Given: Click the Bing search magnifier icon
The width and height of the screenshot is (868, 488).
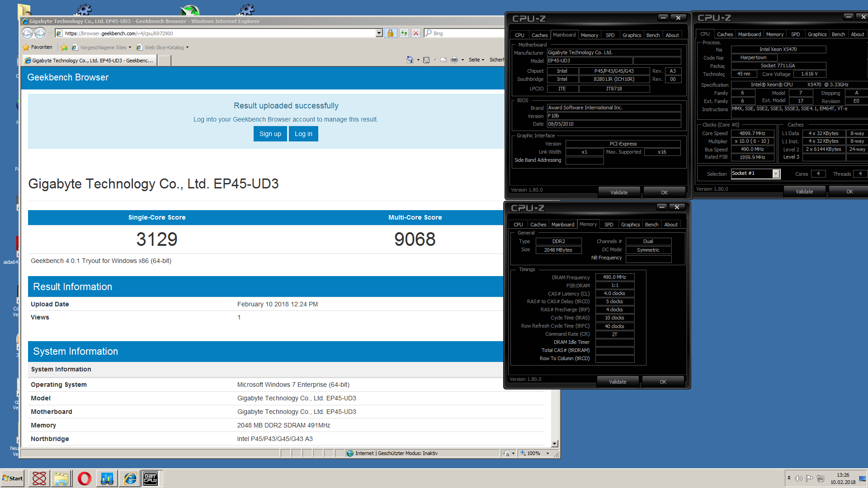Looking at the screenshot, I should tap(428, 33).
